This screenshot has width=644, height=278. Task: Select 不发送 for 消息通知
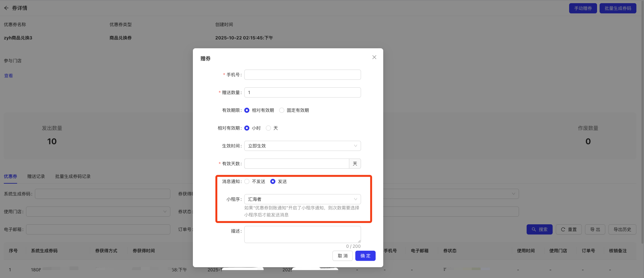pyautogui.click(x=247, y=181)
